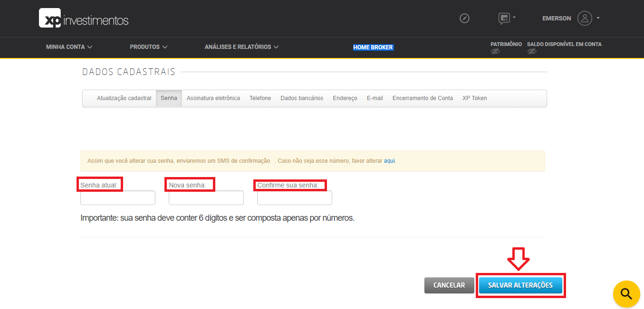Click the EMERSON username text
Image resolution: width=644 pixels, height=309 pixels.
(557, 19)
